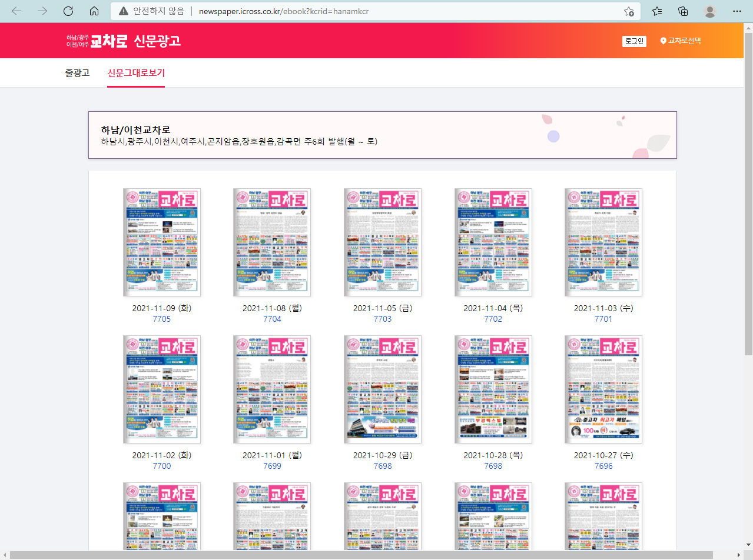
Task: Reload the current page
Action: tap(68, 11)
